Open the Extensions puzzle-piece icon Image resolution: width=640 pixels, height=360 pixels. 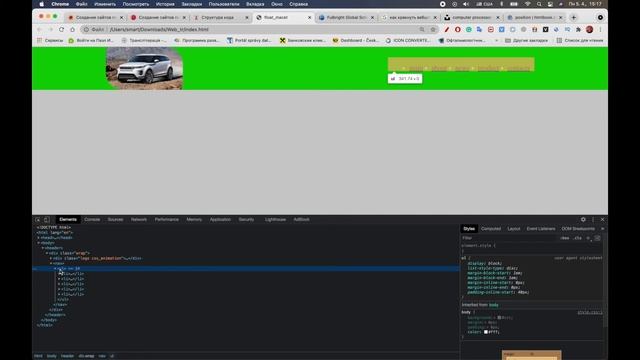click(x=578, y=29)
